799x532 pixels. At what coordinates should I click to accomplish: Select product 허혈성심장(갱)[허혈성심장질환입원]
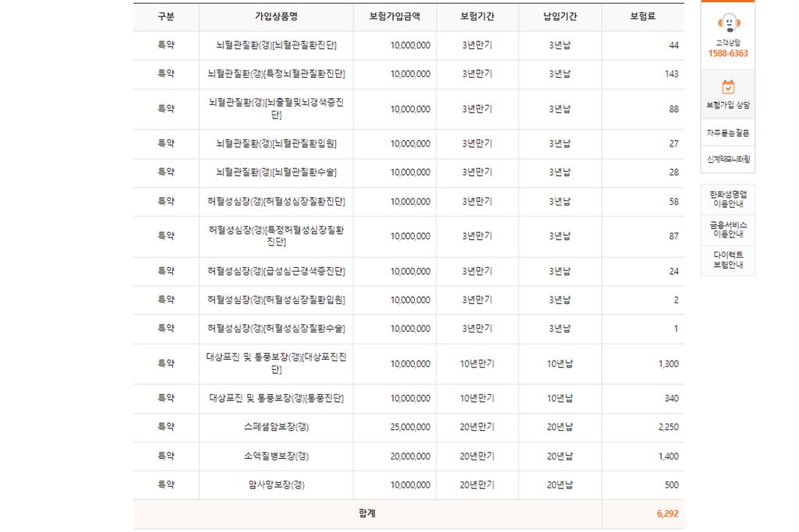coord(276,300)
